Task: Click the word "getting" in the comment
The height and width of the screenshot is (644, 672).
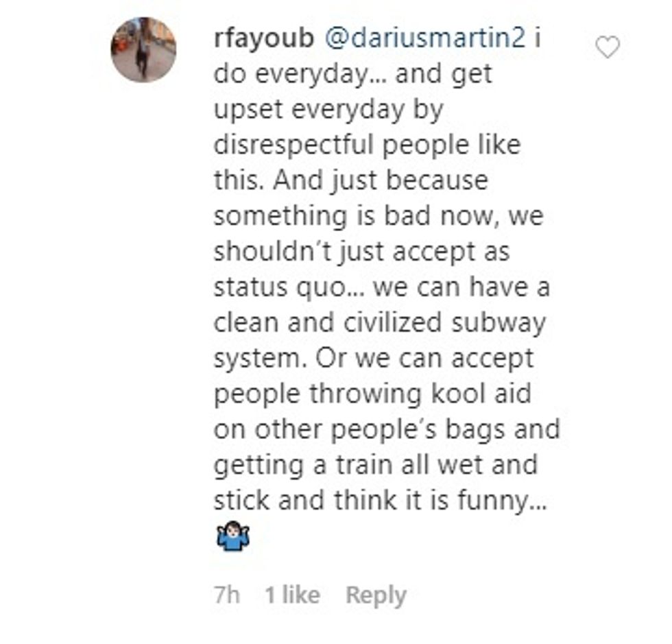Action: [x=256, y=466]
